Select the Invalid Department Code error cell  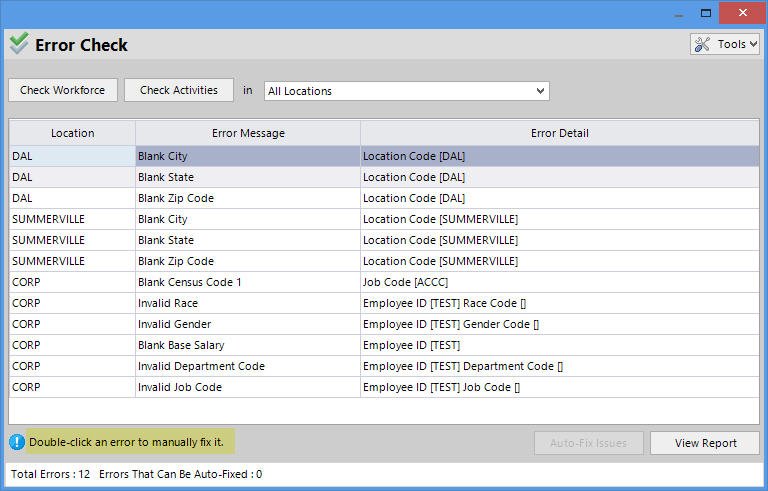(x=248, y=367)
